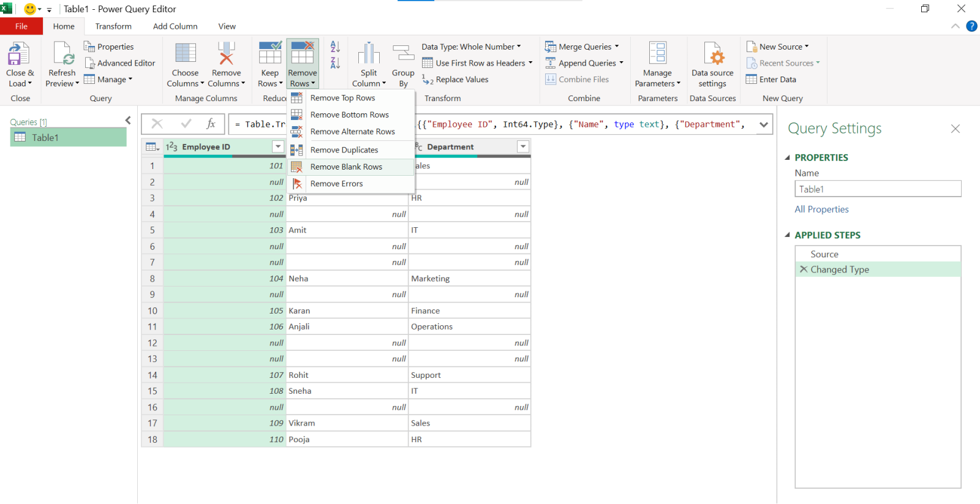
Task: Switch to the Add Column tab
Action: (x=175, y=26)
